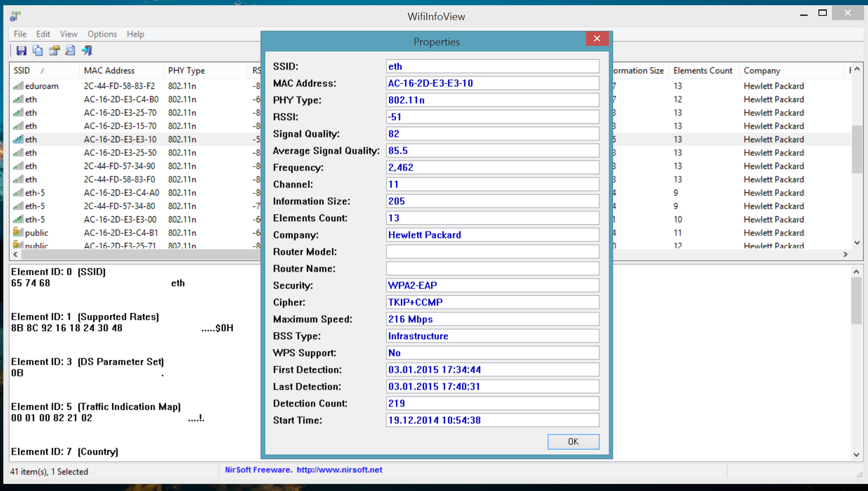Click the Signal Quality field showing 82
The width and height of the screenshot is (868, 491).
pos(493,134)
